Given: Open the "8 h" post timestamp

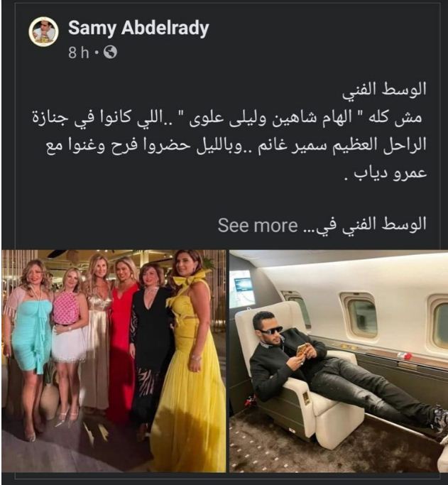Looking at the screenshot, I should tap(79, 53).
